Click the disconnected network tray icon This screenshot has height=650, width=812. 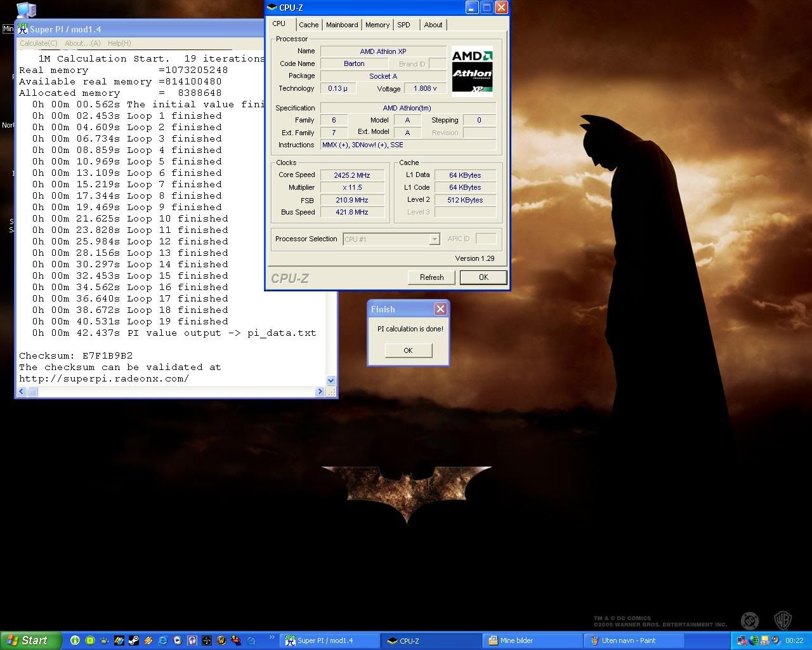pyautogui.click(x=742, y=640)
